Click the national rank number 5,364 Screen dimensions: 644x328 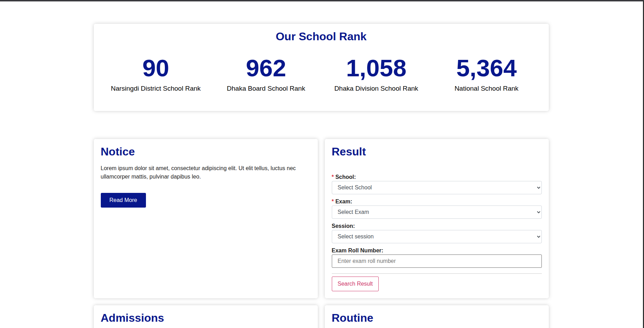click(x=486, y=68)
